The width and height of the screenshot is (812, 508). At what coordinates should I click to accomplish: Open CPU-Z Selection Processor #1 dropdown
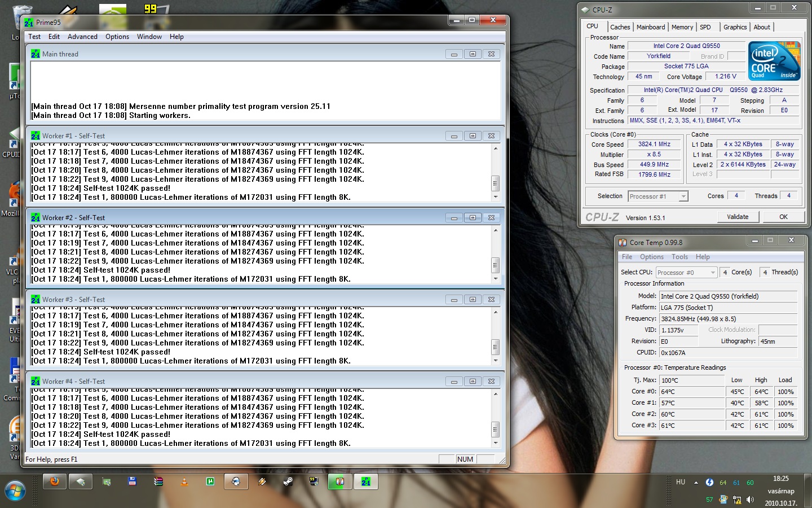pos(658,196)
